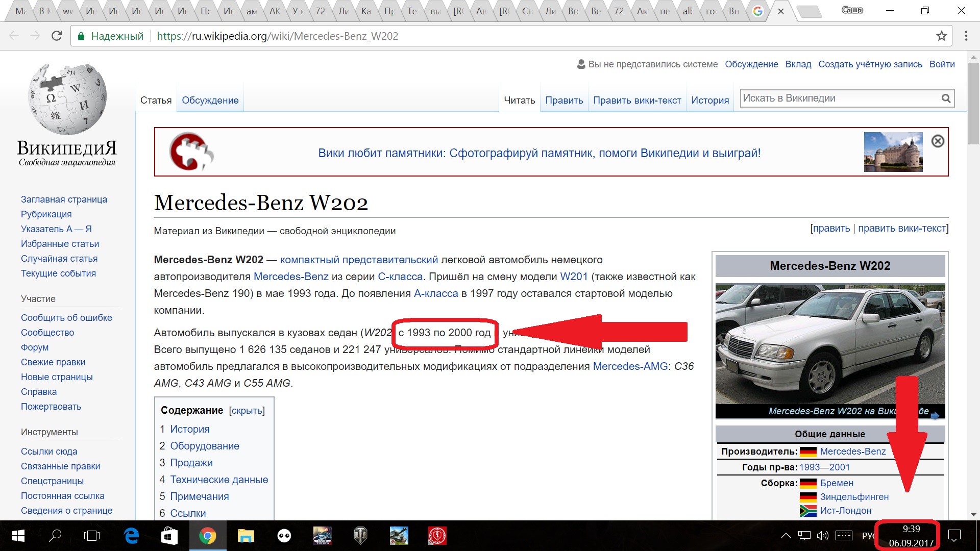This screenshot has width=980, height=551.
Task: Click the taskbar volume speaker icon
Action: (x=822, y=536)
